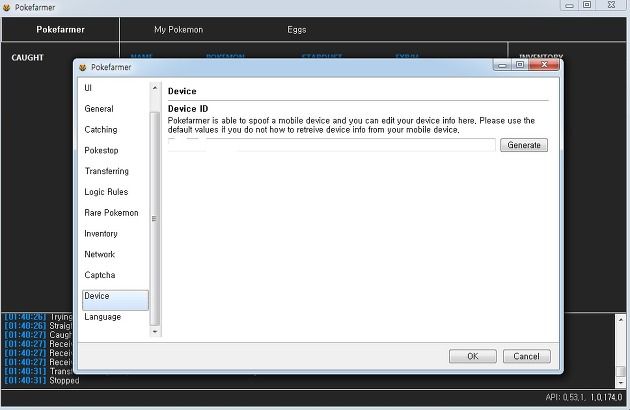Go to Network settings
The height and width of the screenshot is (410, 630).
click(x=100, y=254)
